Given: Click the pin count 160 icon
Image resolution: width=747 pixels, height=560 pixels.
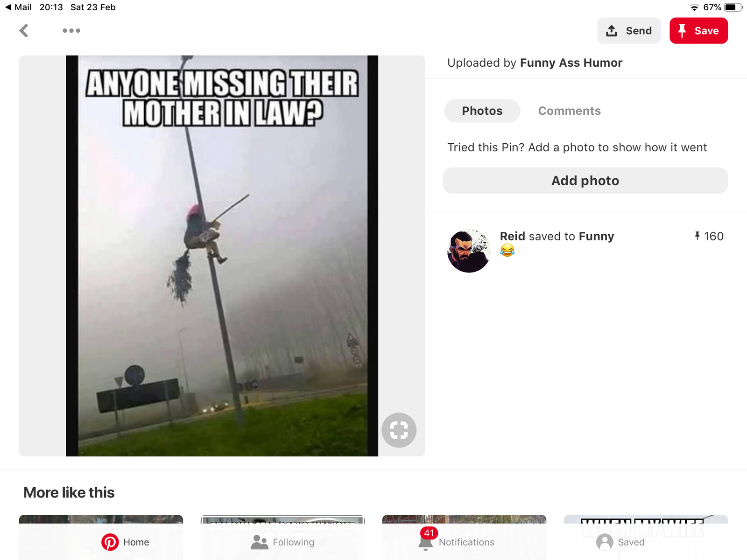Looking at the screenshot, I should 697,236.
